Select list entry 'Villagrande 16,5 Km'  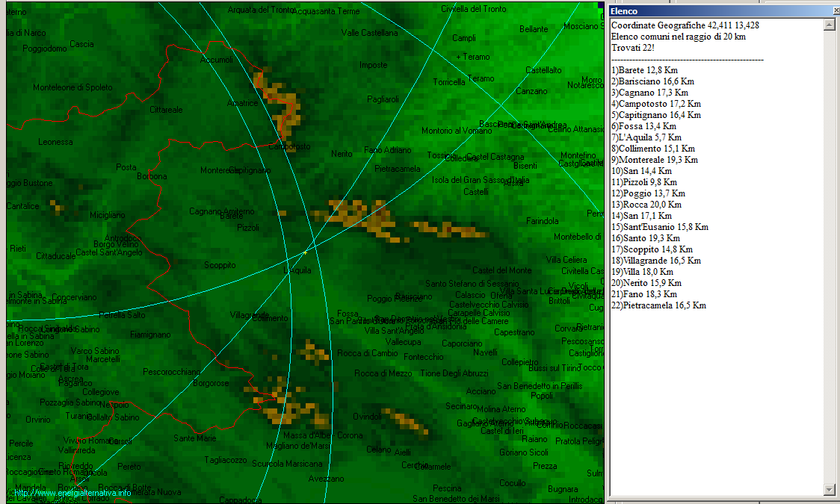pyautogui.click(x=656, y=261)
